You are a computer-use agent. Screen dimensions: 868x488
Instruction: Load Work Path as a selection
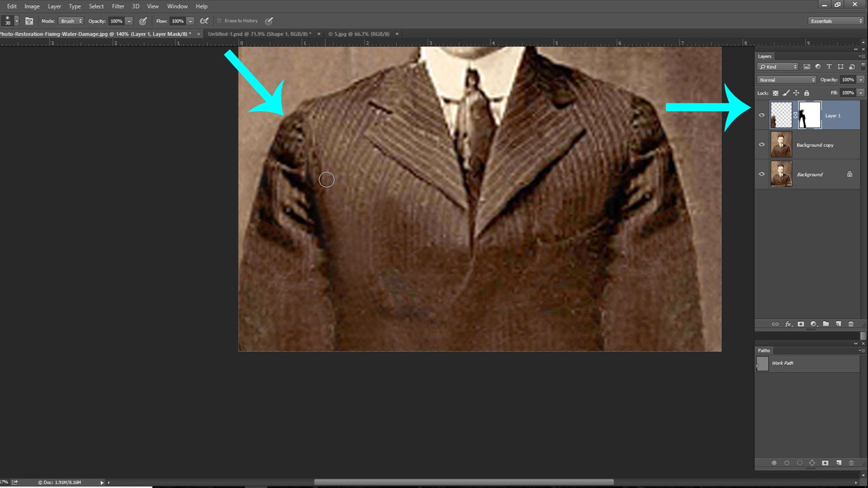click(x=799, y=463)
